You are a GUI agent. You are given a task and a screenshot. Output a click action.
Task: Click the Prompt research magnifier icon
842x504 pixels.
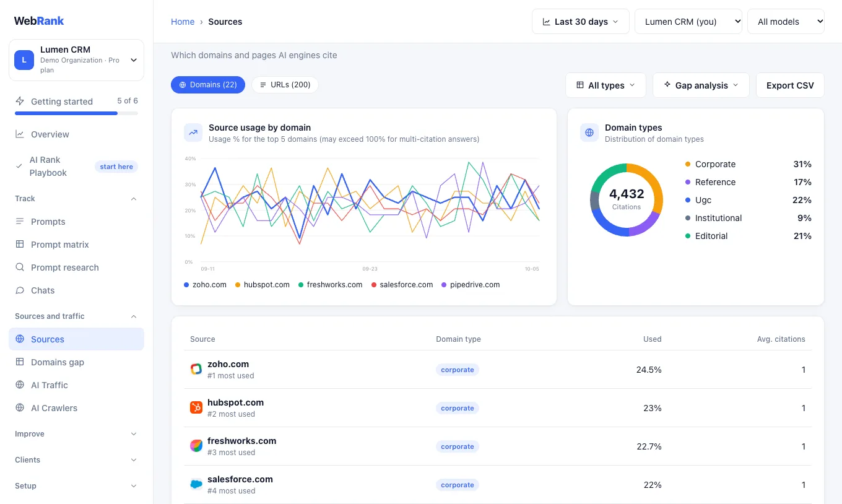coord(20,267)
